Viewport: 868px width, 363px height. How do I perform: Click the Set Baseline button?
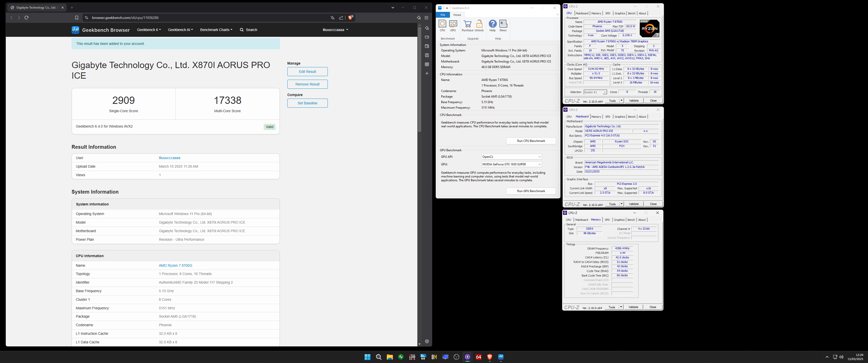point(307,103)
